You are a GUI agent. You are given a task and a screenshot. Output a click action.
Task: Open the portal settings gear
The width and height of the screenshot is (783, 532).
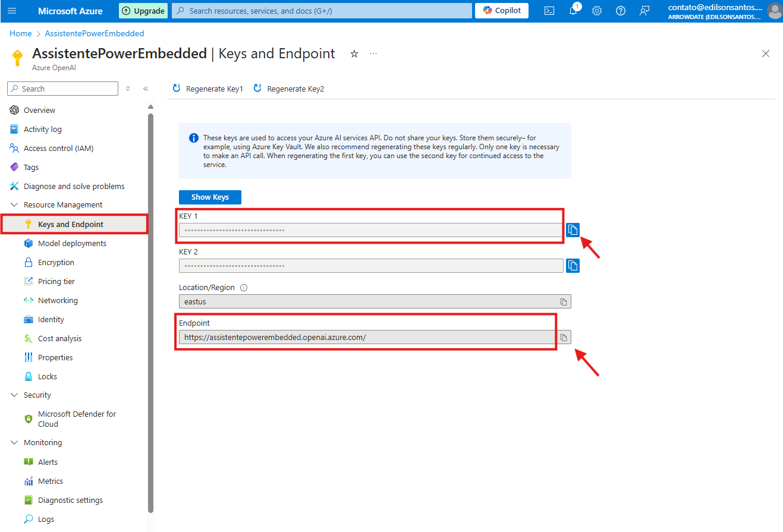[x=597, y=11]
